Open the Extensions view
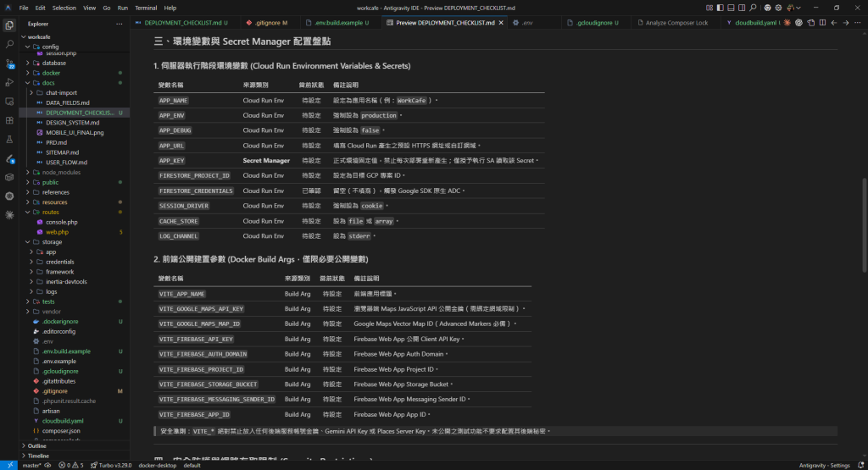This screenshot has width=868, height=470. tap(9, 120)
